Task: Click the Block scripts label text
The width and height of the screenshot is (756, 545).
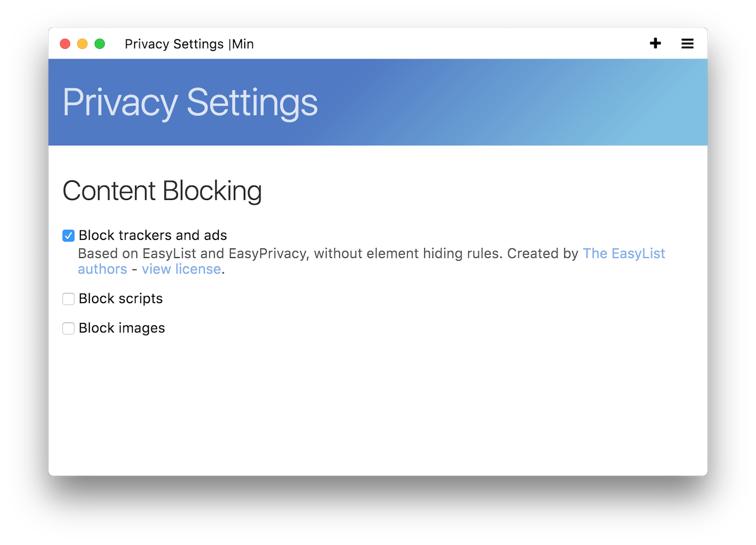Action: pyautogui.click(x=120, y=298)
